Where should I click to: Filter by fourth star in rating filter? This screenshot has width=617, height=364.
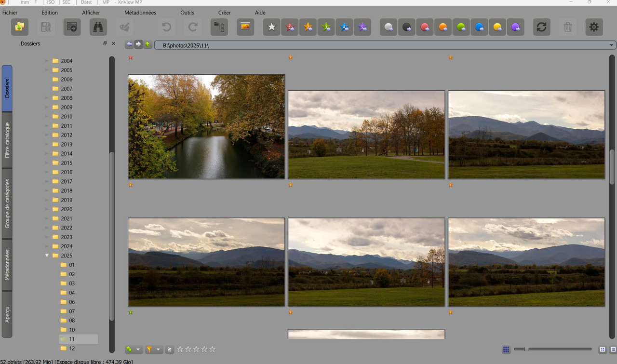[204, 349]
